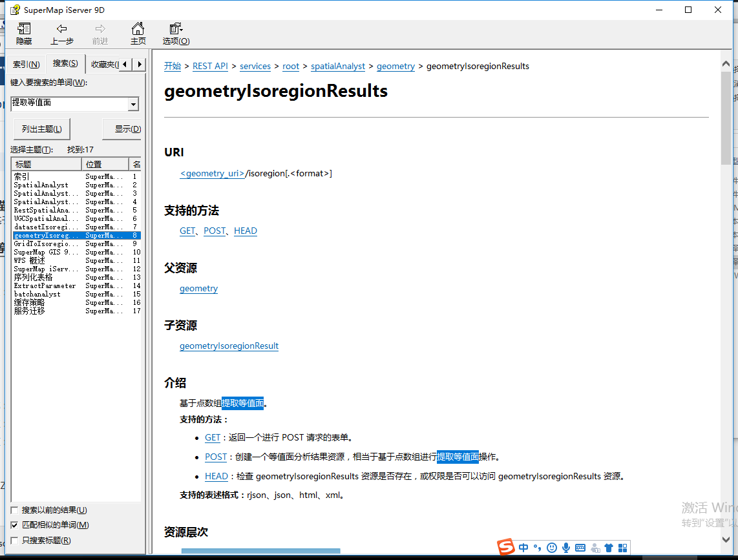Image resolution: width=738 pixels, height=560 pixels.
Task: Click the user account icon on IME bar
Action: click(595, 548)
